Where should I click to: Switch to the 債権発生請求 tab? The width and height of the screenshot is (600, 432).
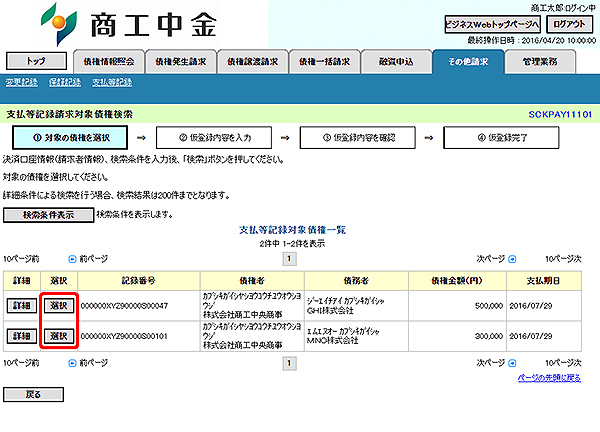181,62
